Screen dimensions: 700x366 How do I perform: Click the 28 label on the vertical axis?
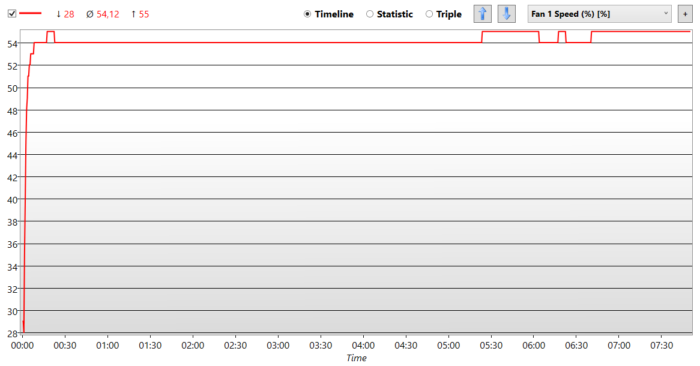click(x=12, y=333)
